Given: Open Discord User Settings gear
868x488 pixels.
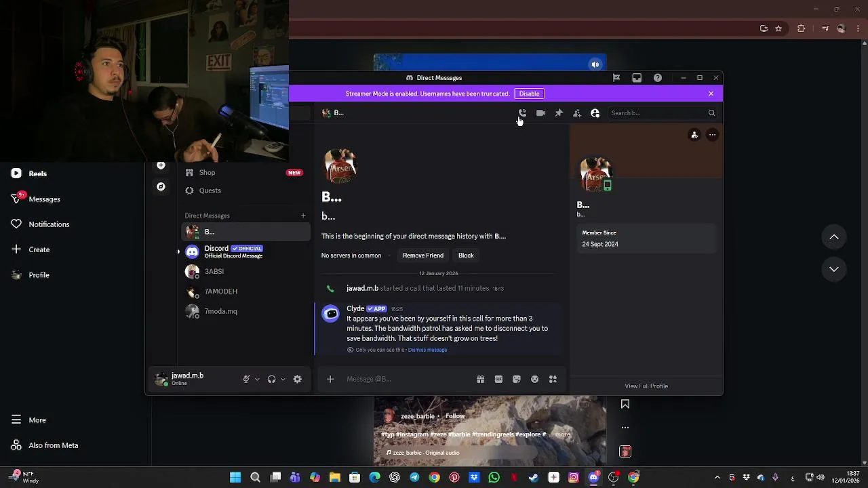Looking at the screenshot, I should click(x=297, y=380).
